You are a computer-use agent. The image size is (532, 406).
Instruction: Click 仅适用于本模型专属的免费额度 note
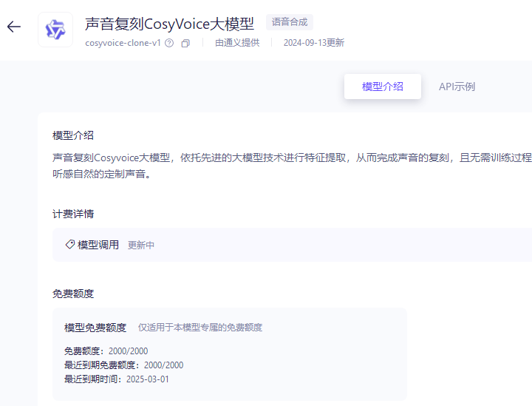(199, 328)
